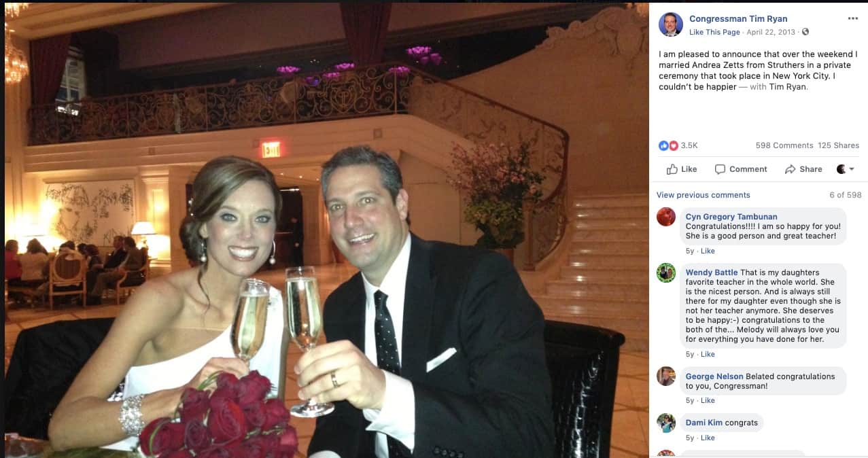Viewport: 868px width, 458px height.
Task: Open the three-dot post options menu
Action: [x=852, y=18]
